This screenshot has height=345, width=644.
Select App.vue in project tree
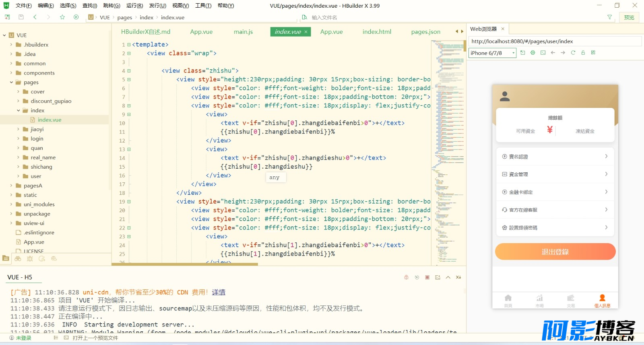[34, 242]
